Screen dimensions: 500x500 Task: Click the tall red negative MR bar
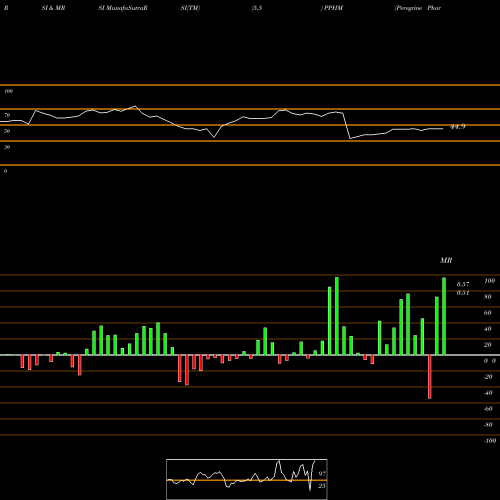(430, 377)
